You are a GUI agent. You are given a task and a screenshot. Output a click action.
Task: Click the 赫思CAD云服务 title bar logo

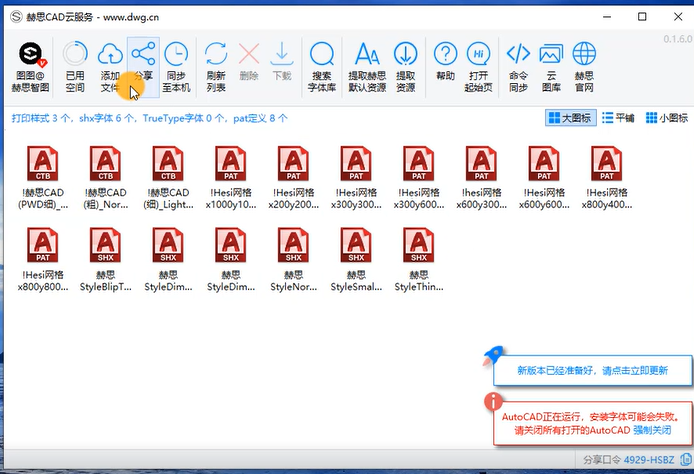(16, 17)
